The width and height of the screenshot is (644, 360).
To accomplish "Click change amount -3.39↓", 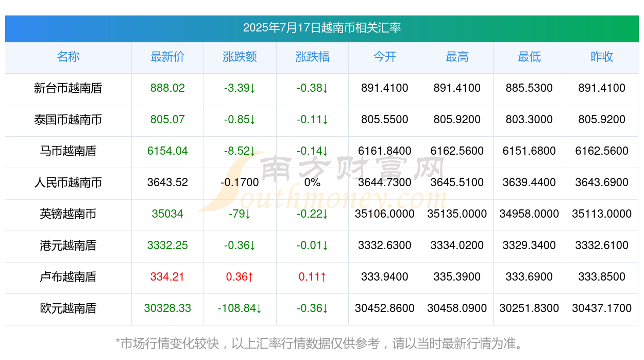I will point(240,88).
